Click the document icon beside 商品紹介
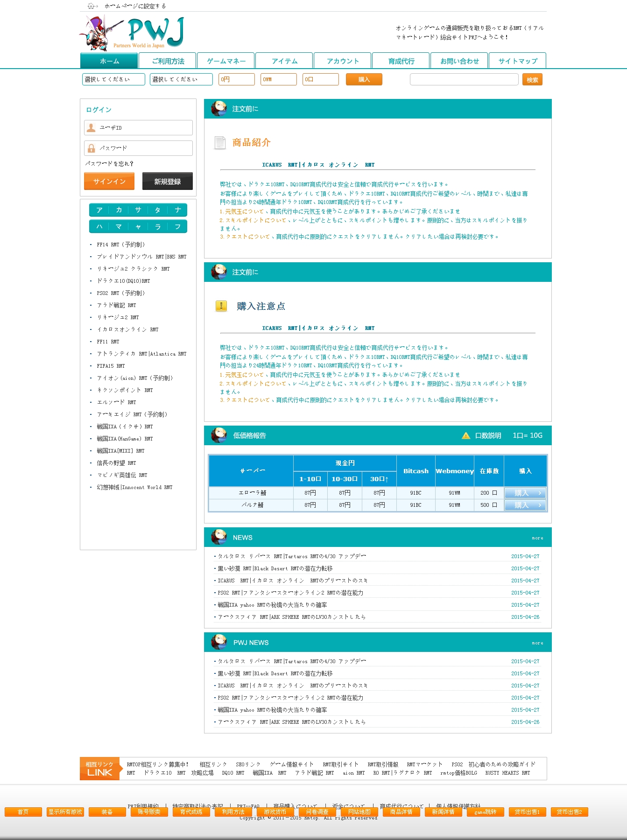This screenshot has width=627, height=840. (x=219, y=142)
